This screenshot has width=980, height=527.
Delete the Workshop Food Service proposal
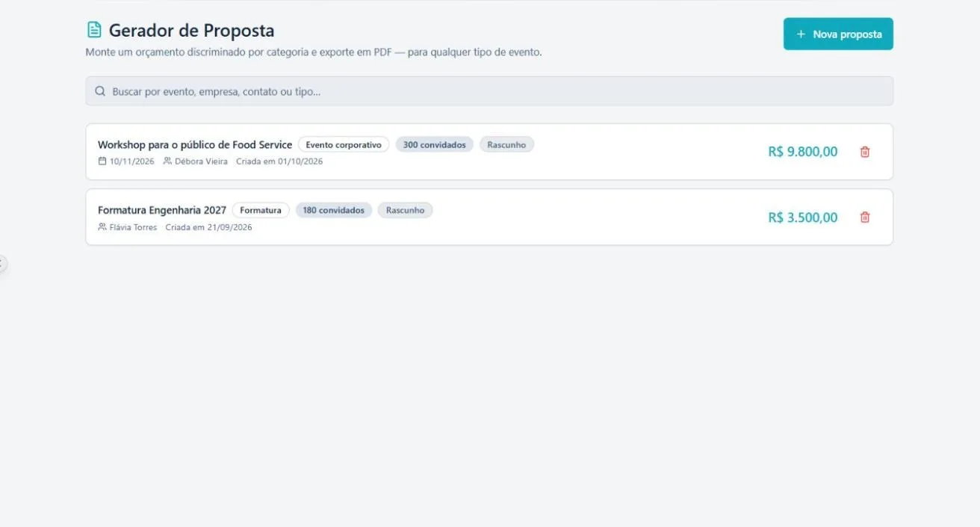coord(865,152)
